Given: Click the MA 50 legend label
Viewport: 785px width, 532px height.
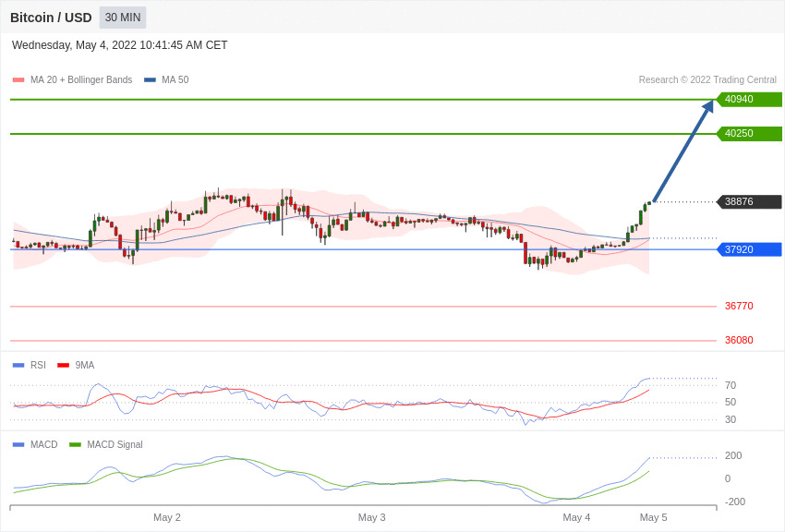Looking at the screenshot, I should tap(175, 80).
